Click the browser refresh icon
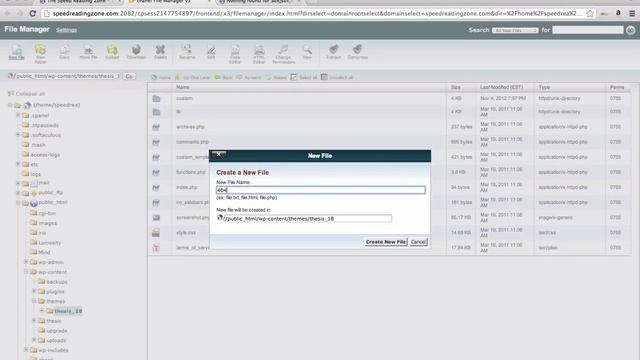The width and height of the screenshot is (640, 360). click(x=32, y=13)
